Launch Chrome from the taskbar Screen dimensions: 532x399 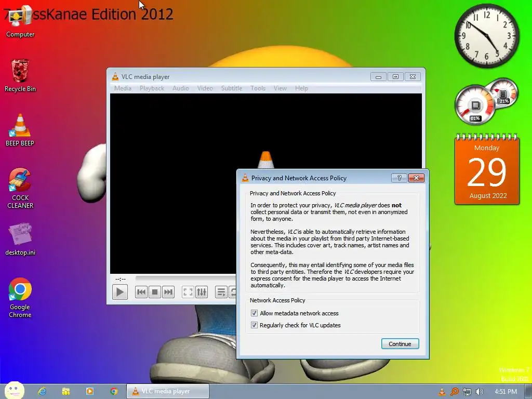(114, 391)
